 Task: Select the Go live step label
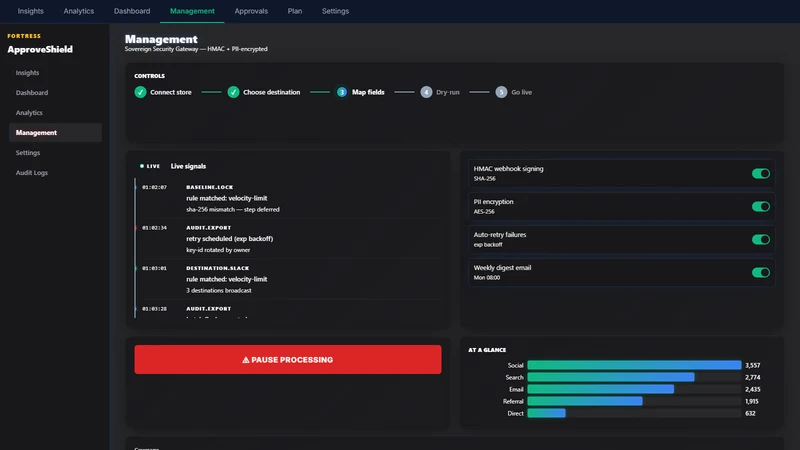coord(521,92)
